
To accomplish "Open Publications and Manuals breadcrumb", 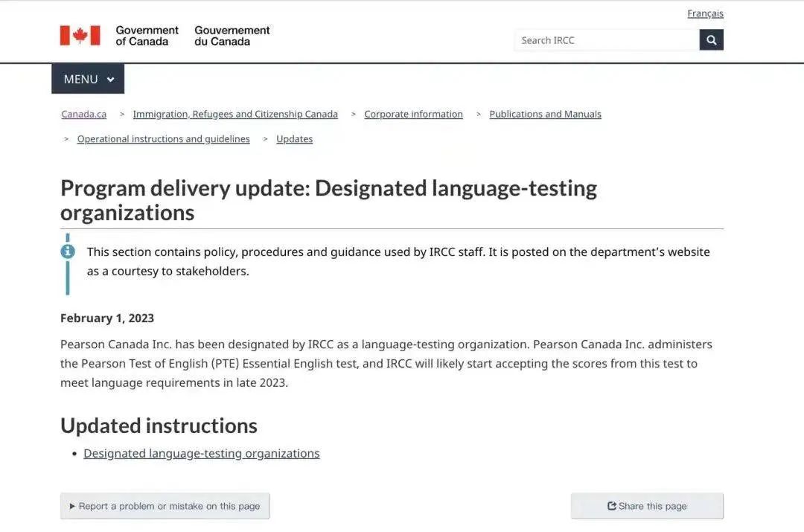I will (x=545, y=115).
